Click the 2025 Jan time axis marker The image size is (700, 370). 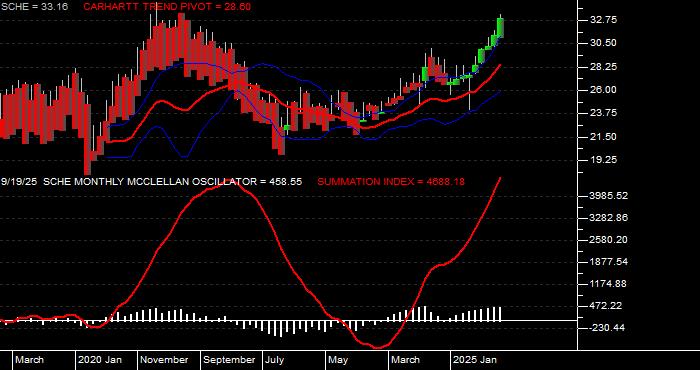pyautogui.click(x=475, y=360)
